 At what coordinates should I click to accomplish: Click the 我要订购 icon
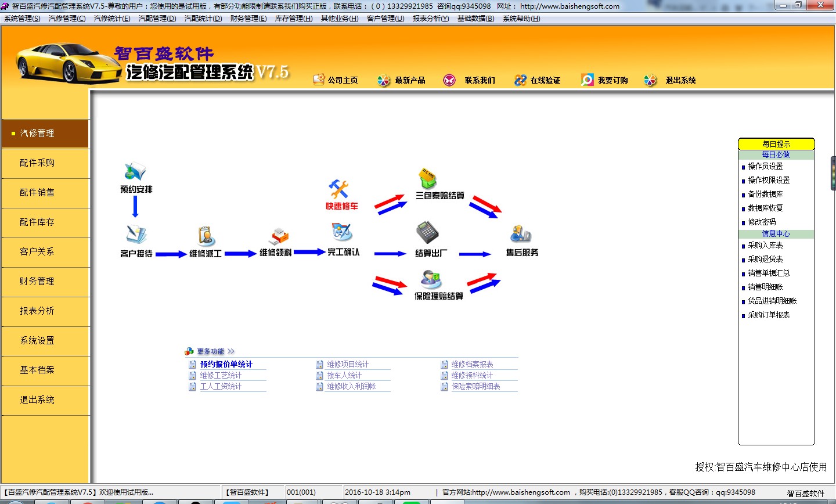(x=588, y=80)
